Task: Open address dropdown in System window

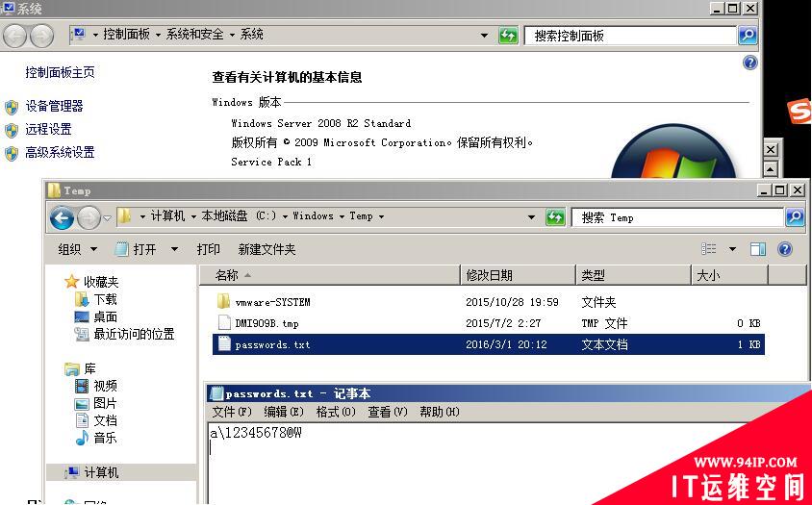Action: [x=484, y=36]
